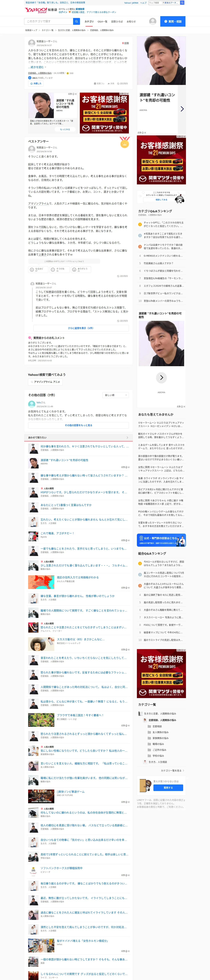This screenshot has width=210, height=980.
Task: Open 学校の悩み folder category
Action: point(156,756)
